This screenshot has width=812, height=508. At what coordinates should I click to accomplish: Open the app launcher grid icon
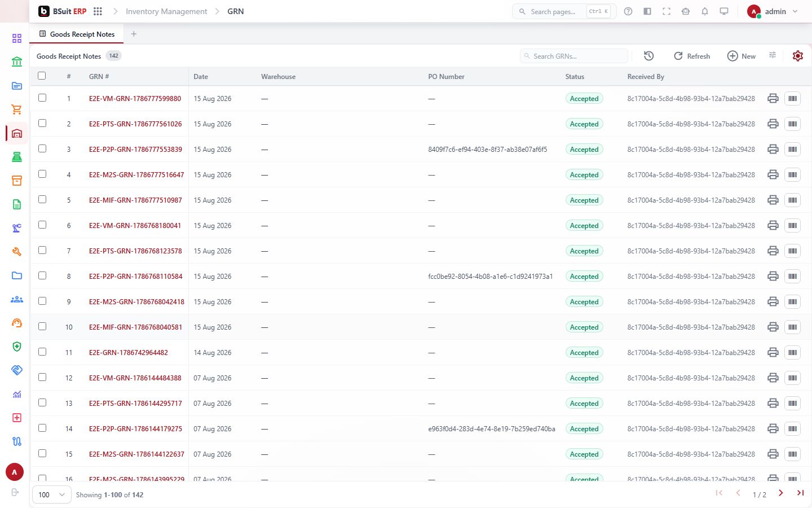98,11
